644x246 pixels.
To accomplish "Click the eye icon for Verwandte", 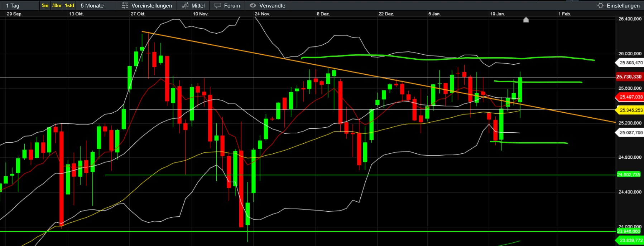I will click(253, 5).
